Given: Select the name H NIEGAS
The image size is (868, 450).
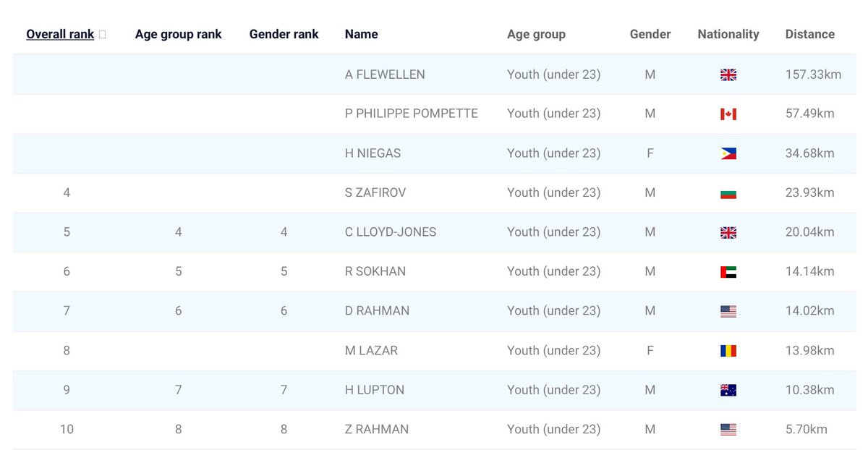Looking at the screenshot, I should point(373,153).
